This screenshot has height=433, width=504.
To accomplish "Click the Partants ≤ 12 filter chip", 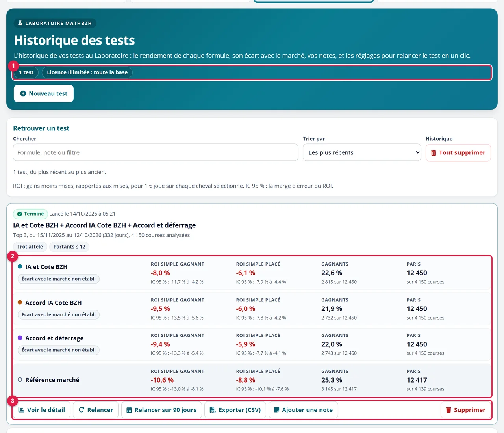I will coord(69,247).
